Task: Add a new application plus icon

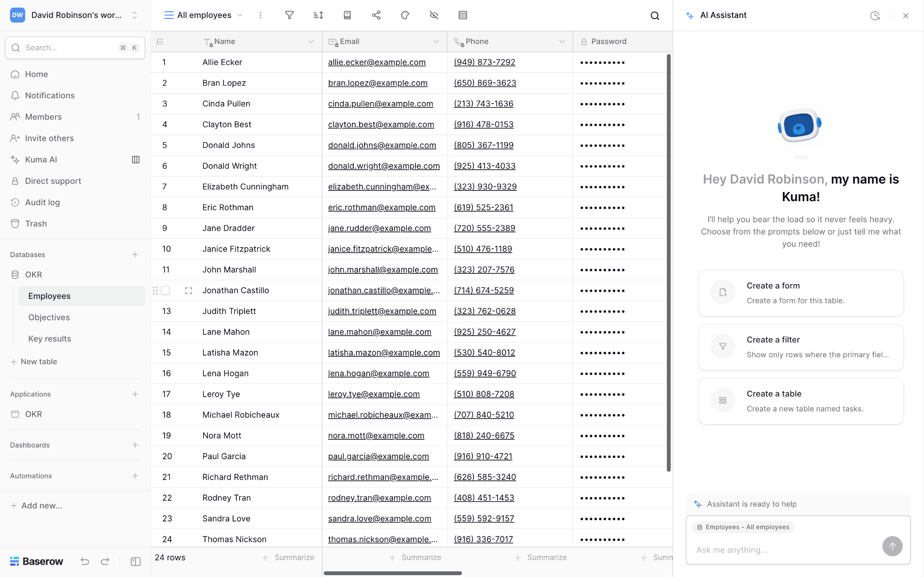Action: (x=135, y=394)
